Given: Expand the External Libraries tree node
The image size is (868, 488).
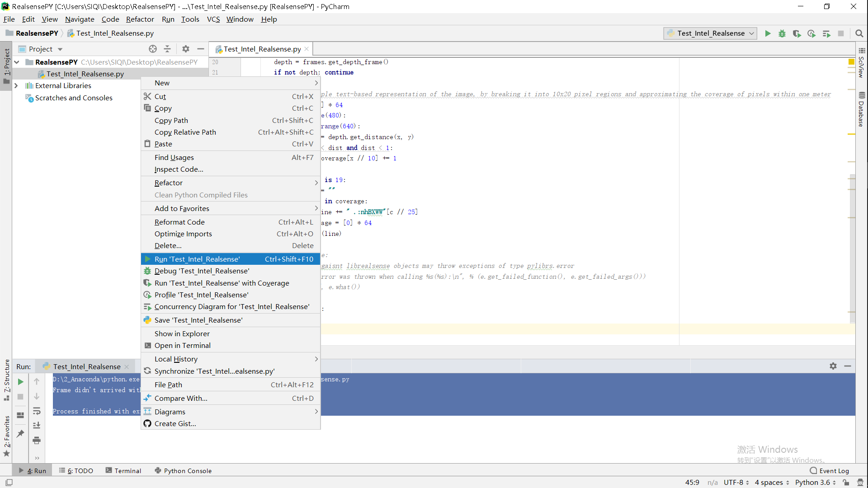Looking at the screenshot, I should [x=16, y=85].
